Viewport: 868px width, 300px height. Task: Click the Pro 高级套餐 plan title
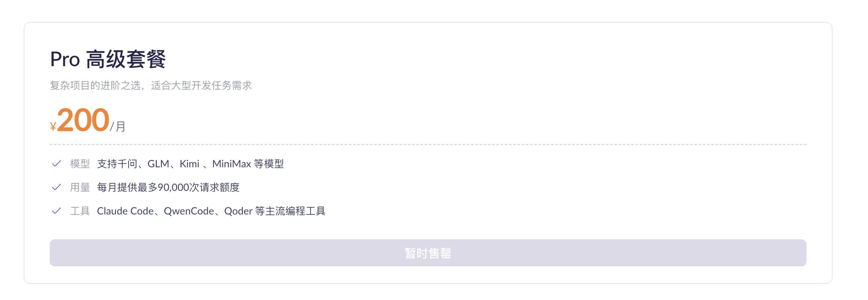tap(108, 59)
